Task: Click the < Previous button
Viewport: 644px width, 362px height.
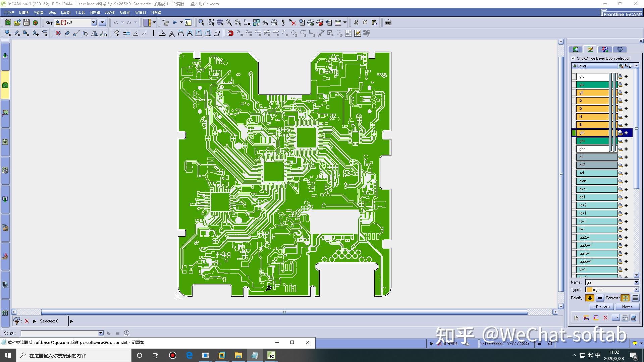Action: [601, 307]
